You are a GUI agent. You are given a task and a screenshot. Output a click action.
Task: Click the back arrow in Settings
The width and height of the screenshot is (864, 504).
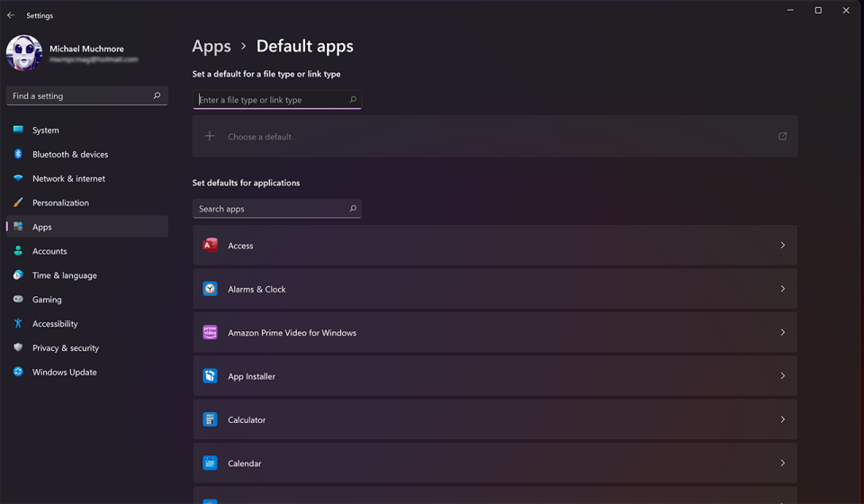point(11,15)
